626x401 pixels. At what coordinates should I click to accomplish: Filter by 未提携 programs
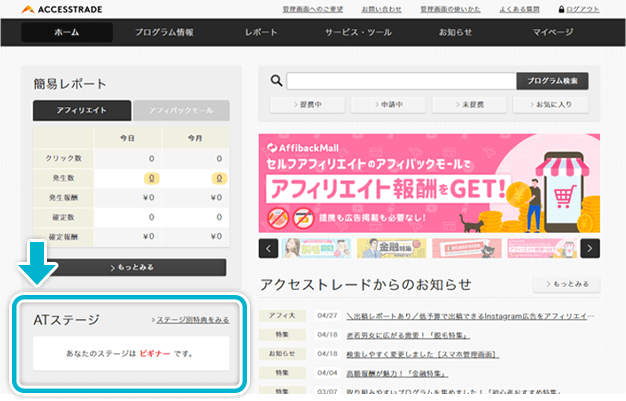click(x=470, y=105)
